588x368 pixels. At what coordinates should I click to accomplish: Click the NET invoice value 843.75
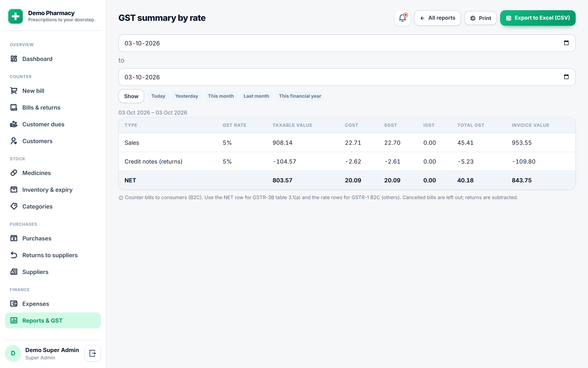(x=522, y=180)
